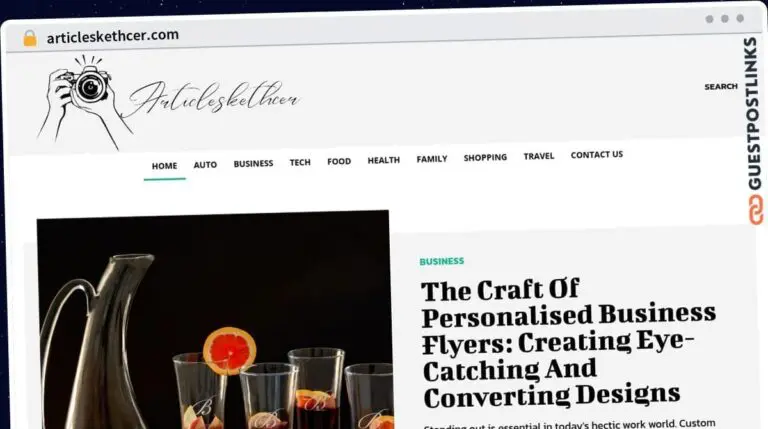Open the HEALTH category

click(384, 160)
